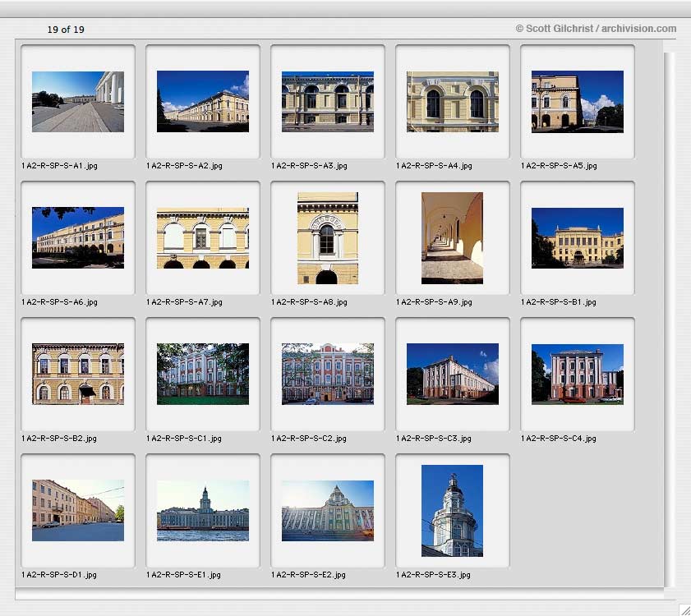Click the window resize grip corner
The image size is (691, 616).
[684, 609]
